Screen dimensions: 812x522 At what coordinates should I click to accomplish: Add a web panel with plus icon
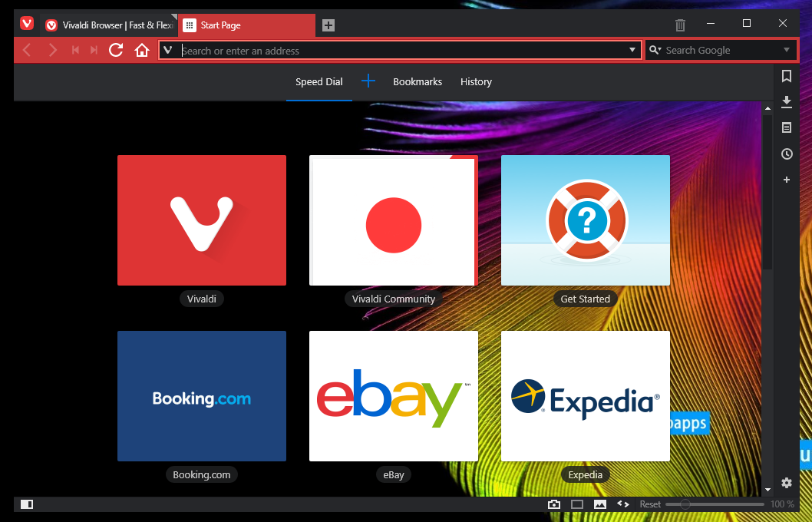[786, 180]
